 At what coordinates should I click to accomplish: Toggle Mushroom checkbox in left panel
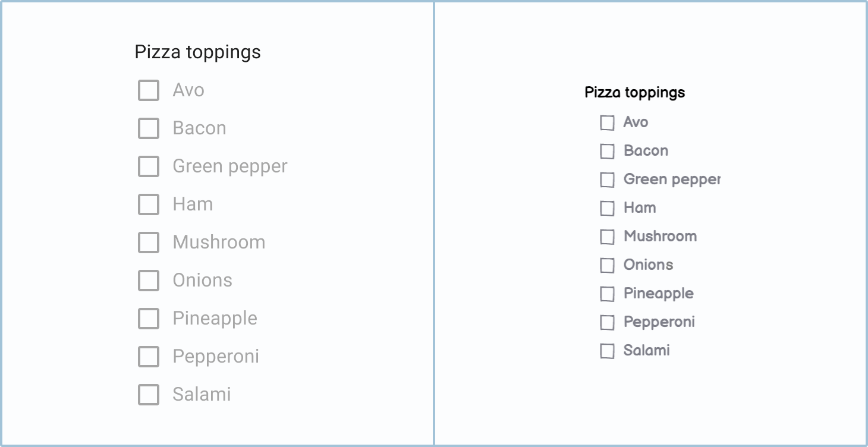(x=149, y=243)
